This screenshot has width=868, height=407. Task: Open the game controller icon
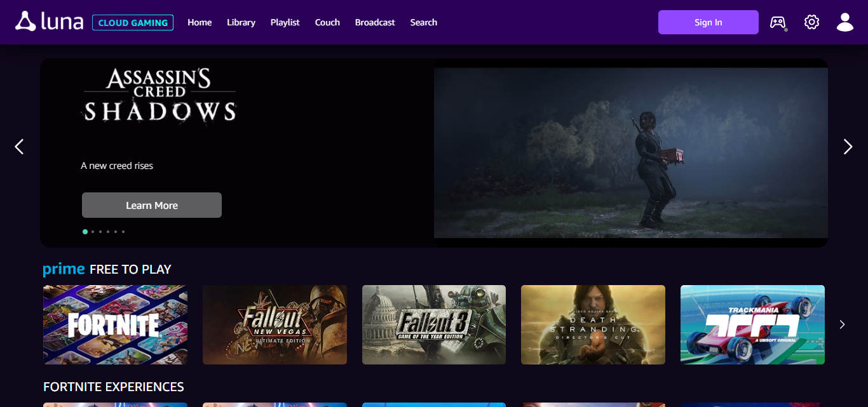point(778,22)
